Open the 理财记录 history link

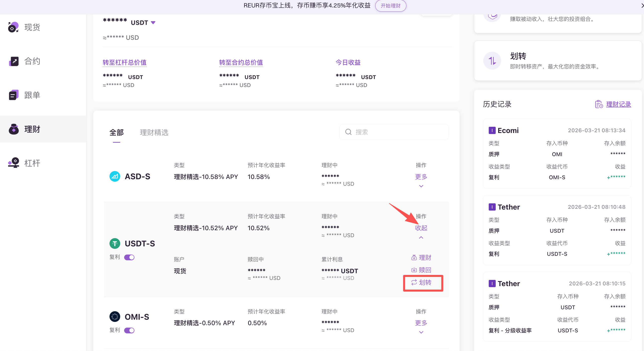[618, 104]
